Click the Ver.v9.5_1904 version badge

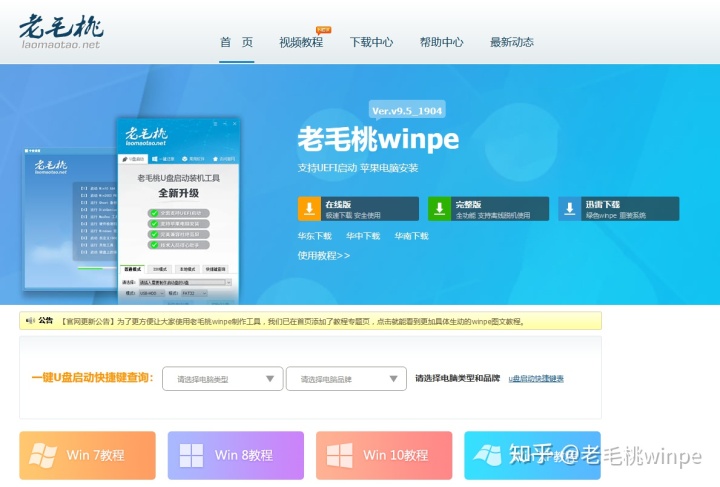pyautogui.click(x=407, y=111)
